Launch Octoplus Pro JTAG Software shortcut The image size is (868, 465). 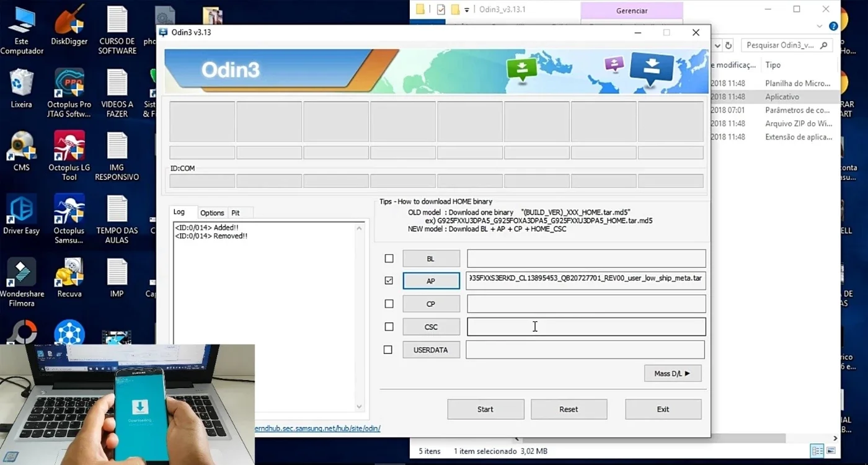pyautogui.click(x=69, y=93)
